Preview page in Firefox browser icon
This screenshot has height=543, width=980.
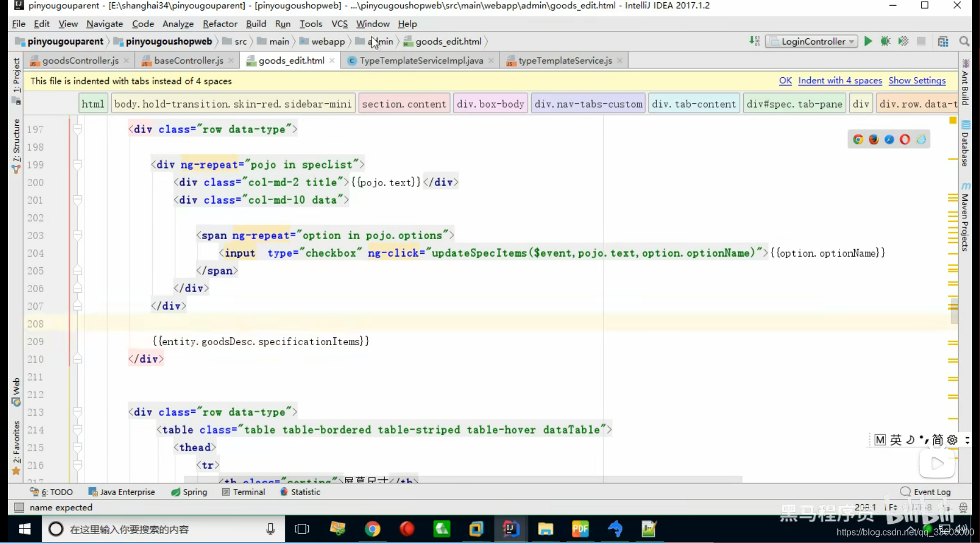(873, 139)
